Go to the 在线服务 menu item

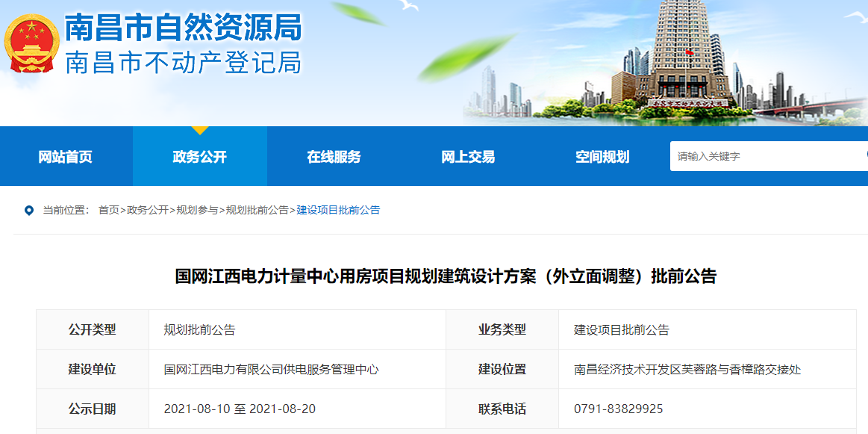[334, 157]
